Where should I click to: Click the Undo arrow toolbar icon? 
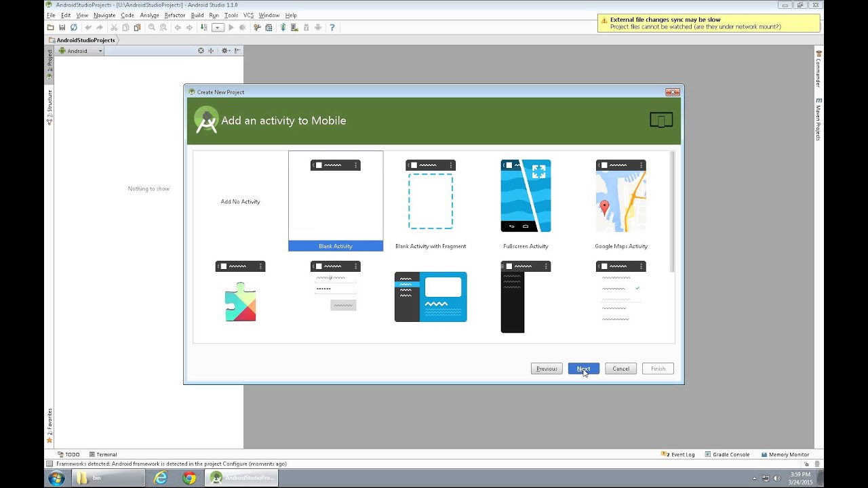pos(88,27)
